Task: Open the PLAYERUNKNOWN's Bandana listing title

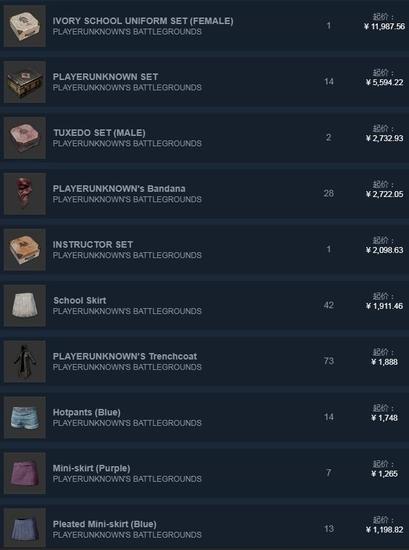Action: click(x=119, y=189)
